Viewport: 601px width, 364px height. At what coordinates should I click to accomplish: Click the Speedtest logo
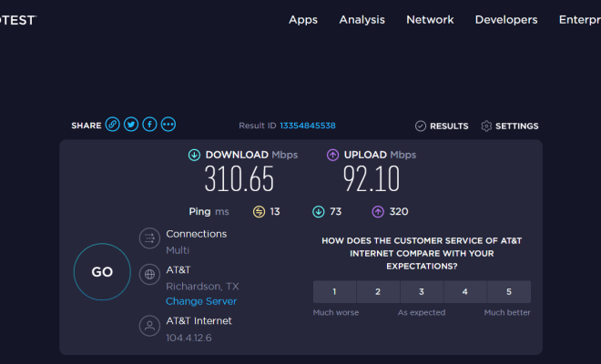(17, 20)
